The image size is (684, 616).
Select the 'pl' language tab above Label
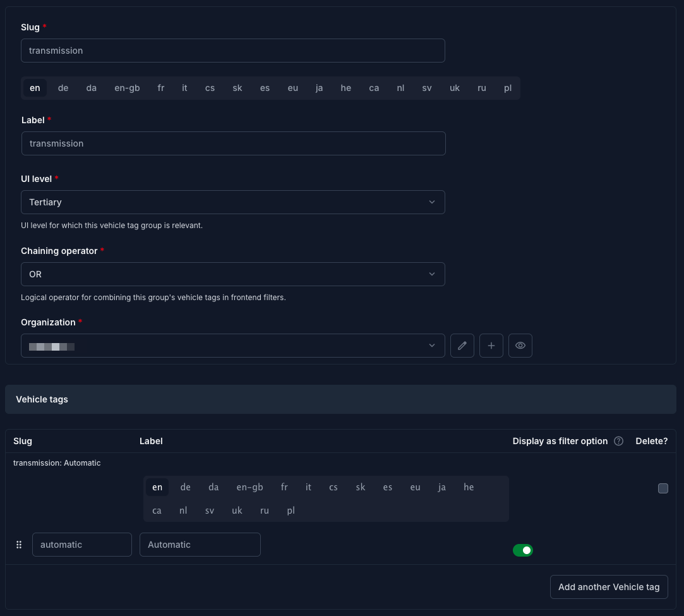[508, 88]
